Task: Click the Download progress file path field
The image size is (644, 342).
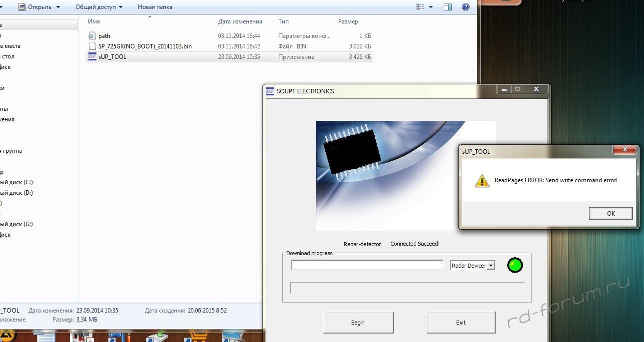Action: pos(367,265)
